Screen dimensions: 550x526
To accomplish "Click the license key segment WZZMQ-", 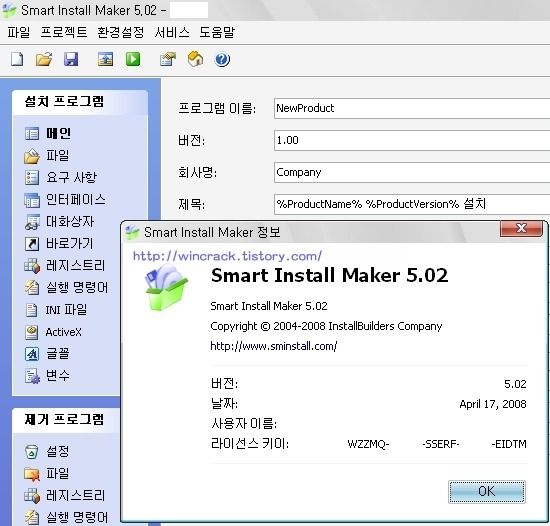I will pyautogui.click(x=368, y=444).
